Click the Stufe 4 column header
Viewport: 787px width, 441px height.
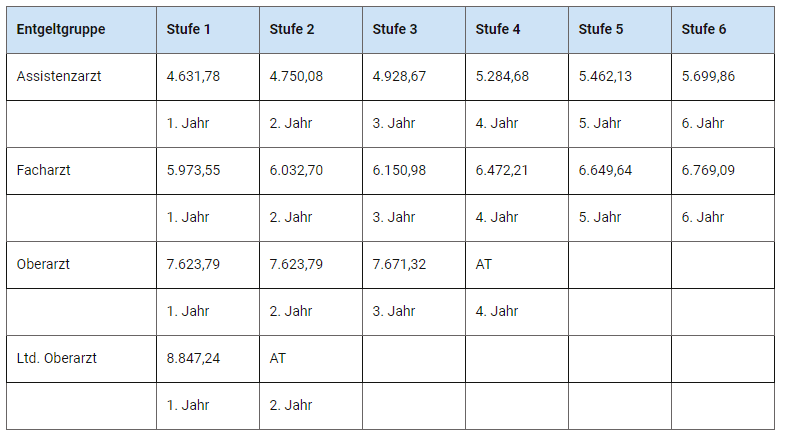pos(498,29)
